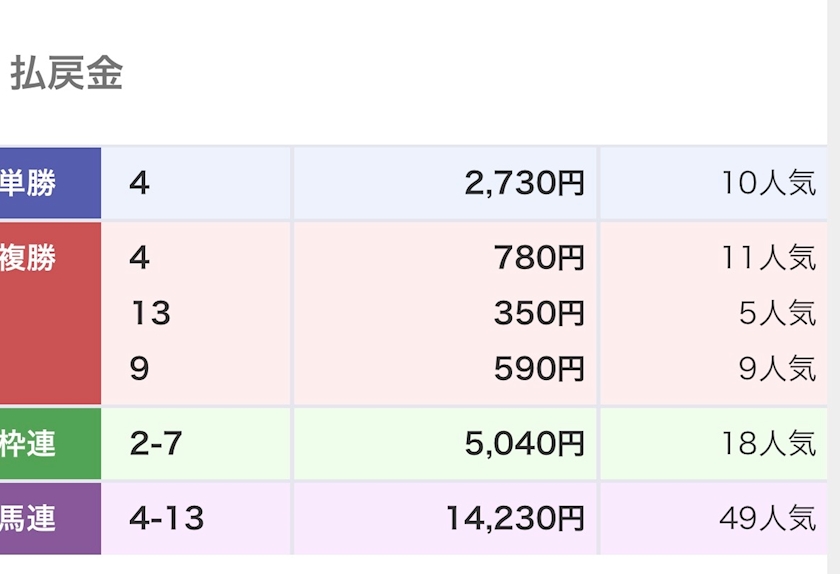Click the 11人気 popularity value
Viewport: 840px width, 574px height.
click(768, 258)
